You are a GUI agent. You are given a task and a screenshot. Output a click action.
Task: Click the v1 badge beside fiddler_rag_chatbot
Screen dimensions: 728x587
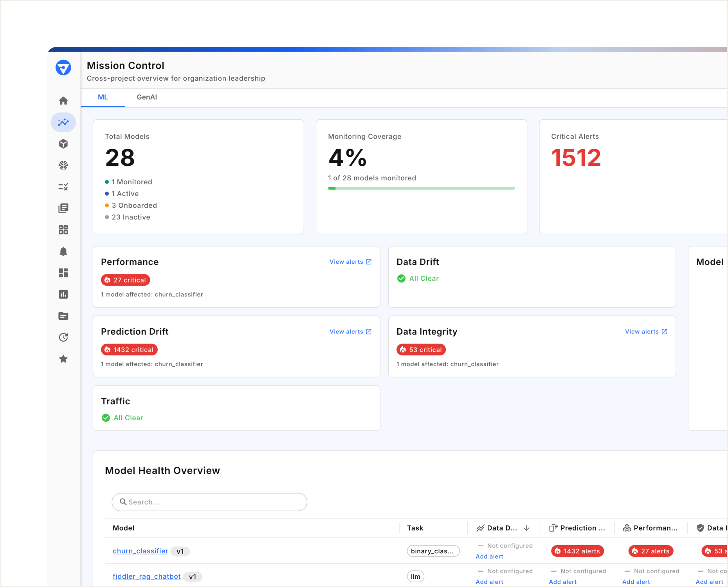tap(193, 577)
